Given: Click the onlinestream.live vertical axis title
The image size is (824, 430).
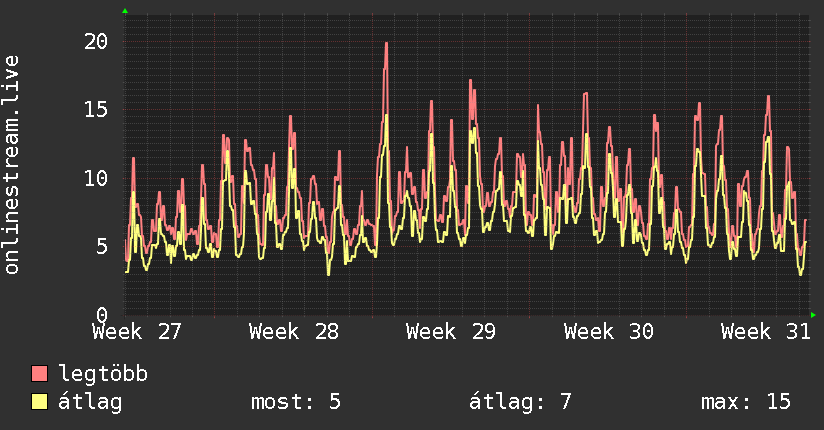Looking at the screenshot, I should pos(11,165).
